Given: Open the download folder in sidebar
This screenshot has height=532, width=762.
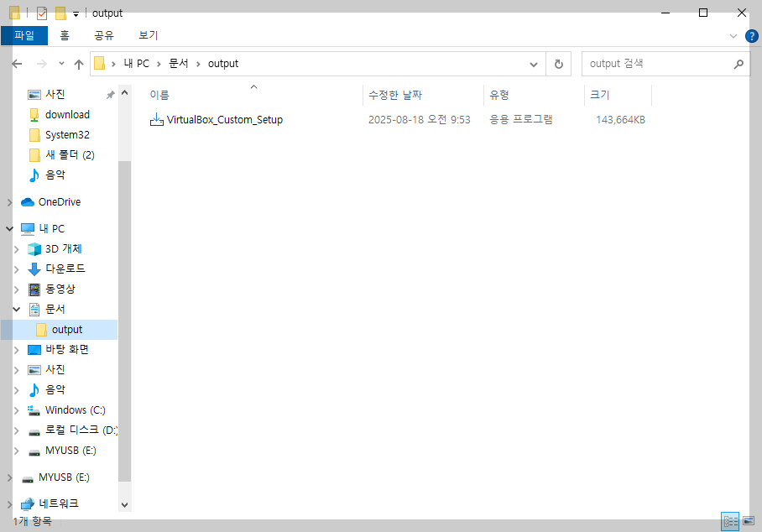Looking at the screenshot, I should [67, 115].
